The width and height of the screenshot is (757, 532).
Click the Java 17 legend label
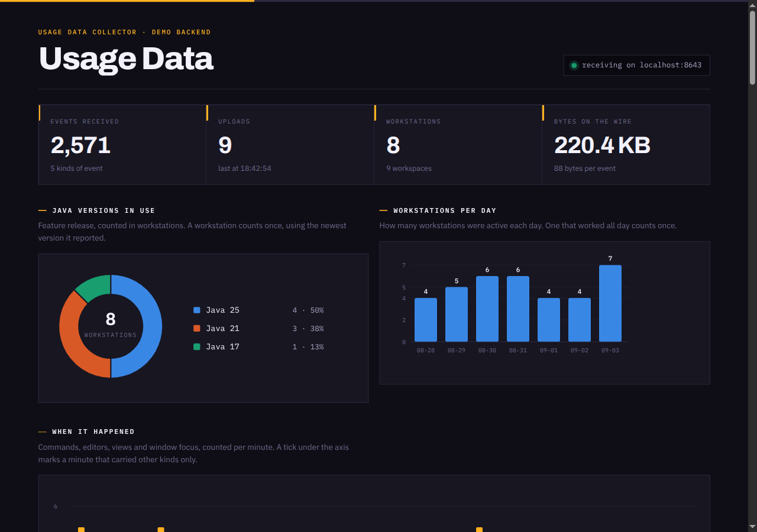[x=222, y=347]
